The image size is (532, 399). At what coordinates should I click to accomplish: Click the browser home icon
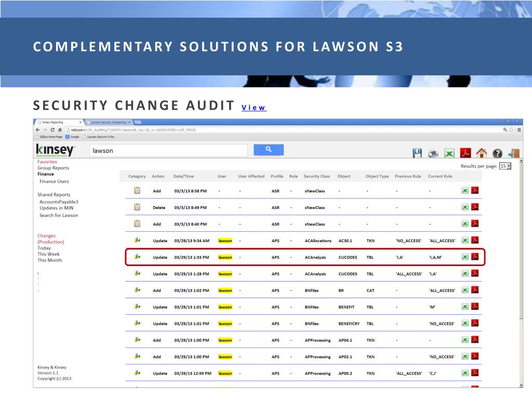pos(60,130)
